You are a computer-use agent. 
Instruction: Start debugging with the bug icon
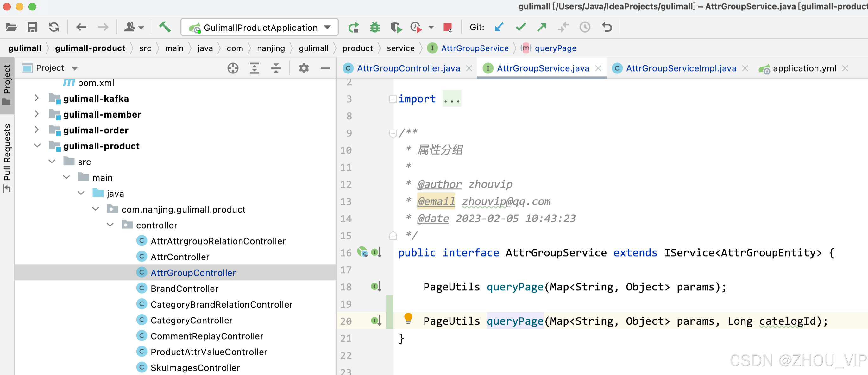(x=375, y=27)
